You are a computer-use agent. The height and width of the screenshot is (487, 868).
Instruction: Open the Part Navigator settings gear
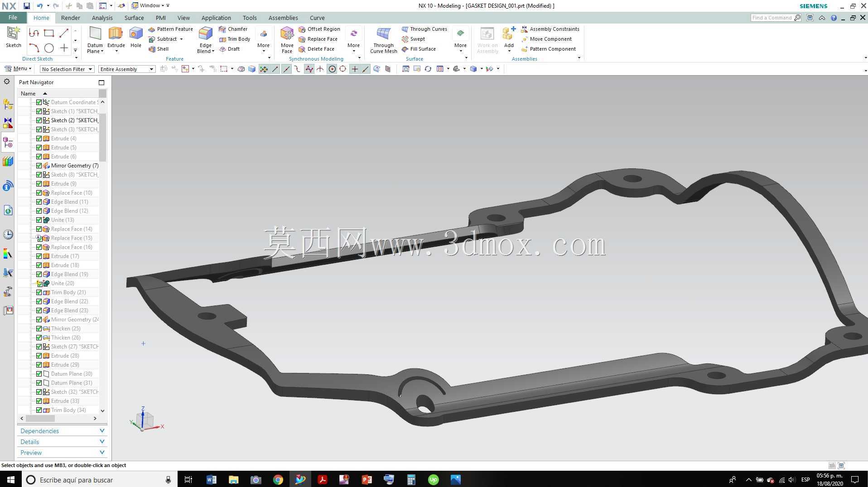click(x=7, y=82)
